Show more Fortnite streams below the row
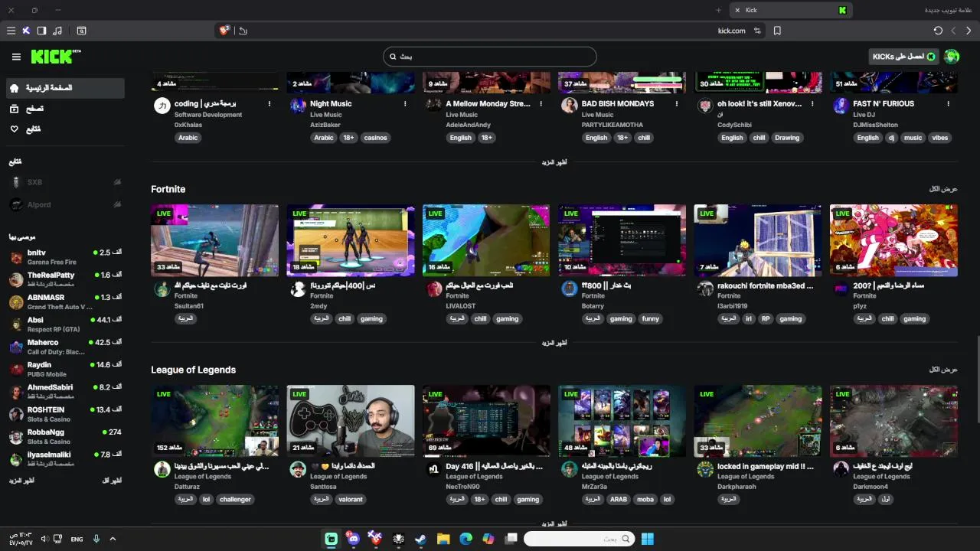Viewport: 980px width, 551px height. 554,343
